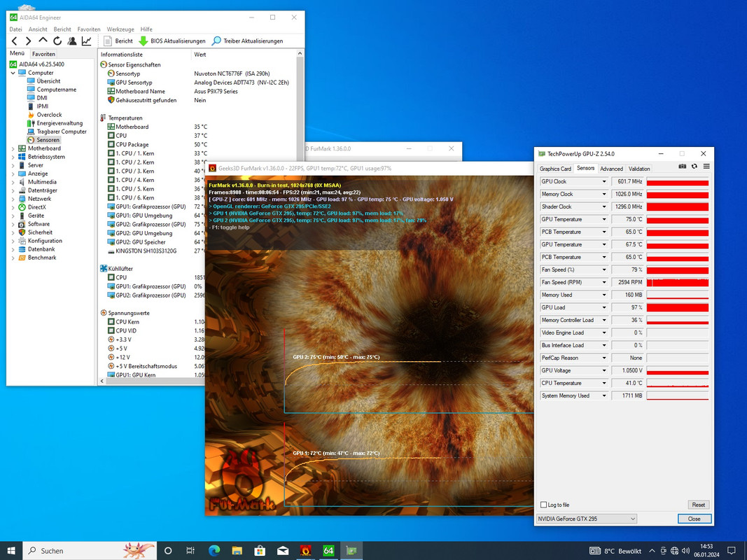747x560 pixels.
Task: Open the Ansicht menu in AIDA64
Action: 38,29
